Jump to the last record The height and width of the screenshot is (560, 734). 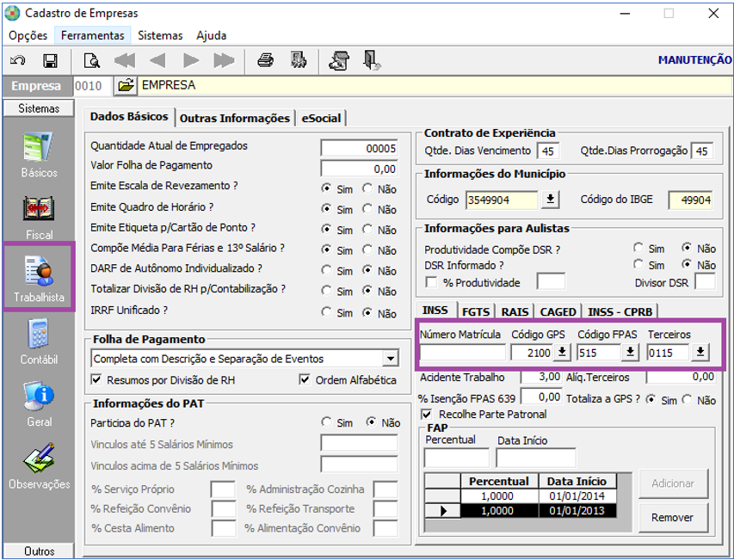click(x=225, y=61)
